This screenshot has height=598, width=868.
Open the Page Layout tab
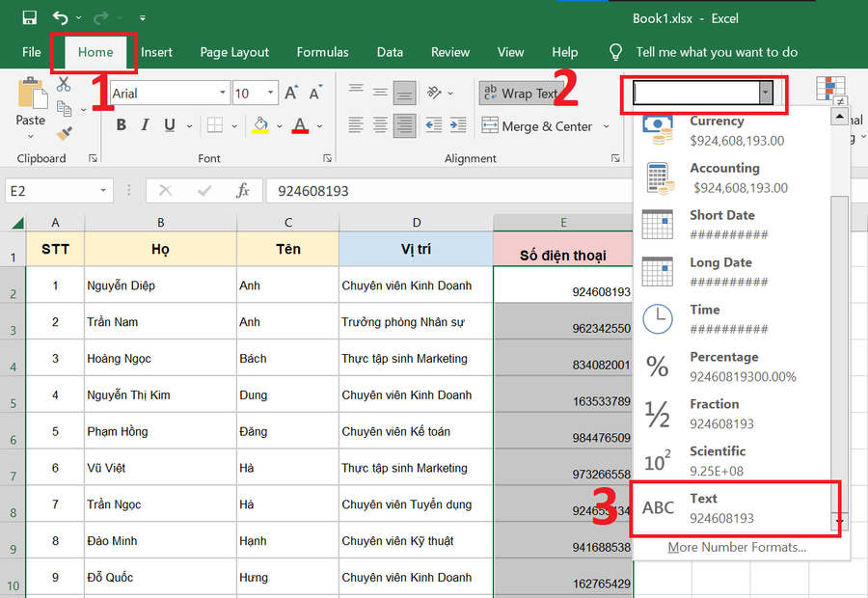point(234,52)
